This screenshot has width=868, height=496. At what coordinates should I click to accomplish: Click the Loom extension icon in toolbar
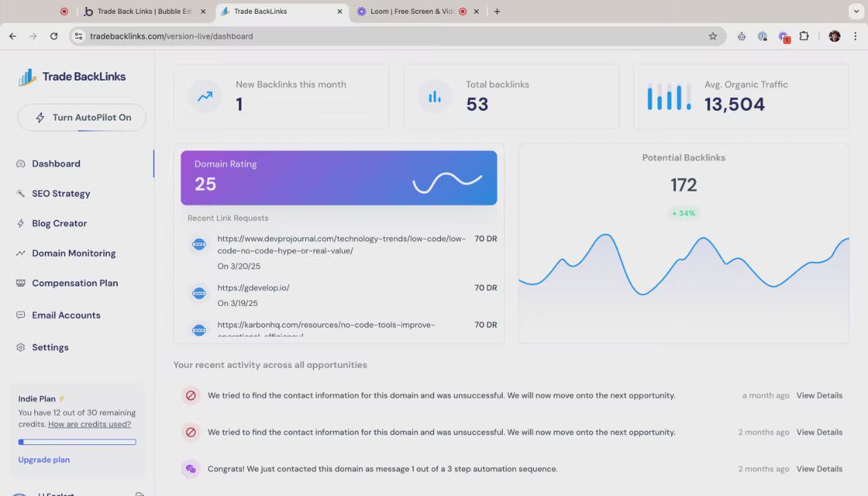783,36
